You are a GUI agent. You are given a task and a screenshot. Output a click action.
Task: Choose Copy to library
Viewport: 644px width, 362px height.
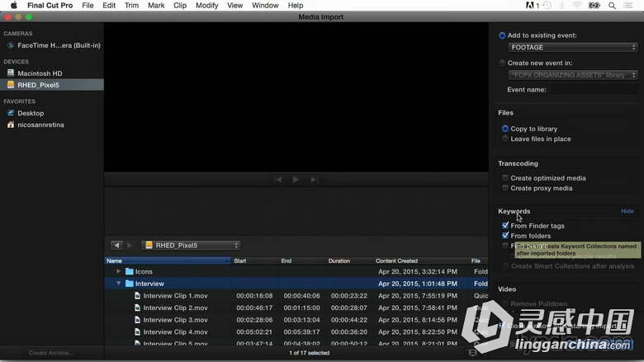[x=505, y=129]
